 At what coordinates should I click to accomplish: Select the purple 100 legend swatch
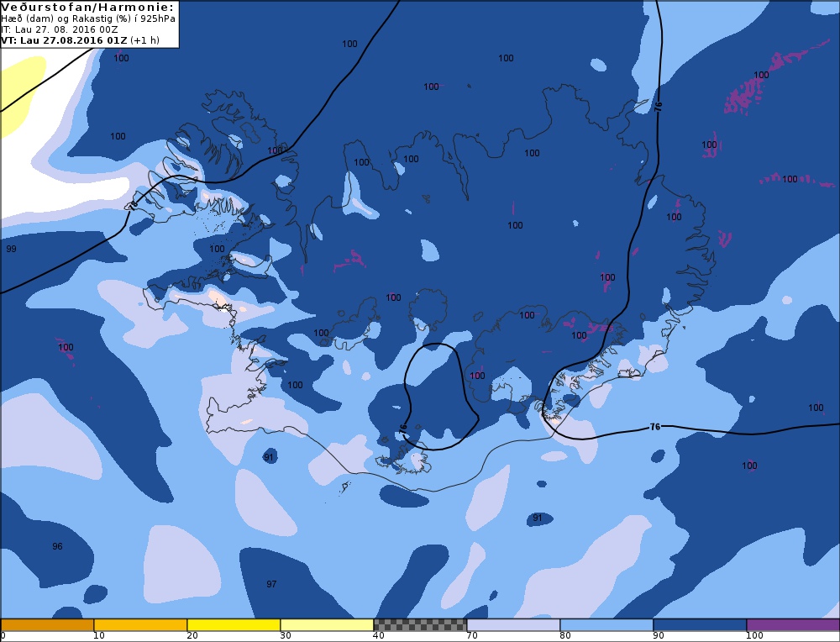pyautogui.click(x=793, y=625)
